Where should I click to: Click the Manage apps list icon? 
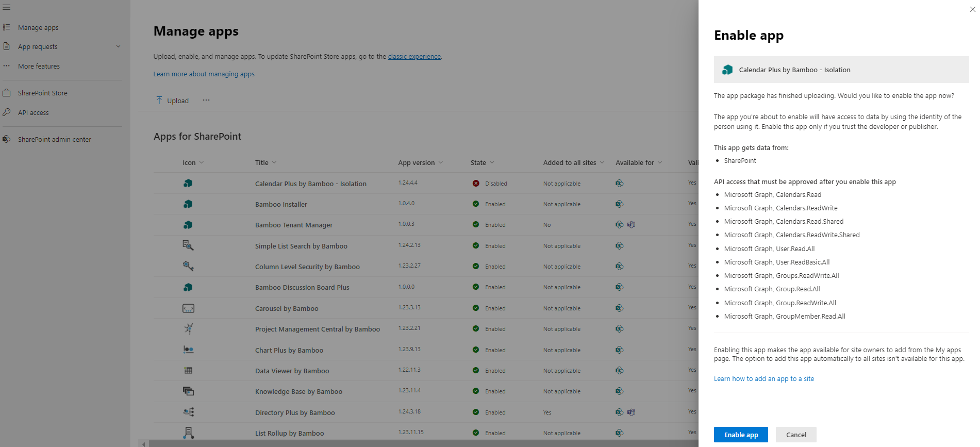[7, 27]
